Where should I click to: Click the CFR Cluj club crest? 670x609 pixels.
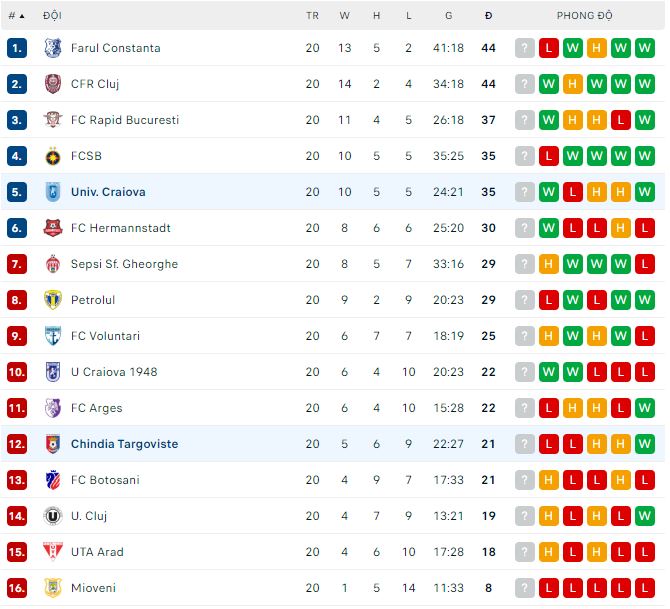coord(53,84)
